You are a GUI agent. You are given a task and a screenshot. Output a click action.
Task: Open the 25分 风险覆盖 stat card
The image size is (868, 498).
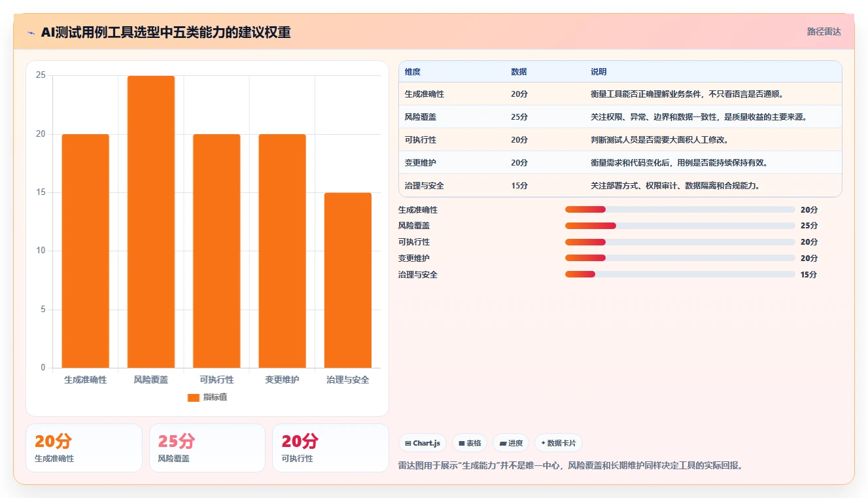(x=207, y=448)
